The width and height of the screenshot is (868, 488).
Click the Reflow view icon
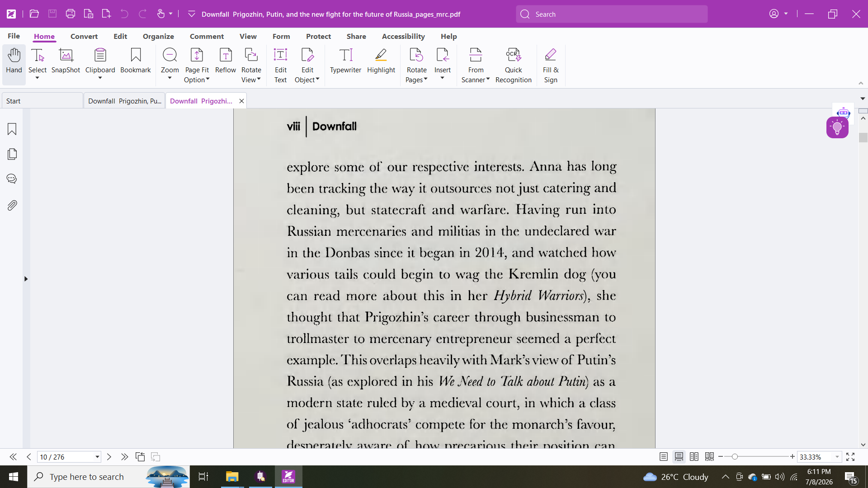point(225,61)
